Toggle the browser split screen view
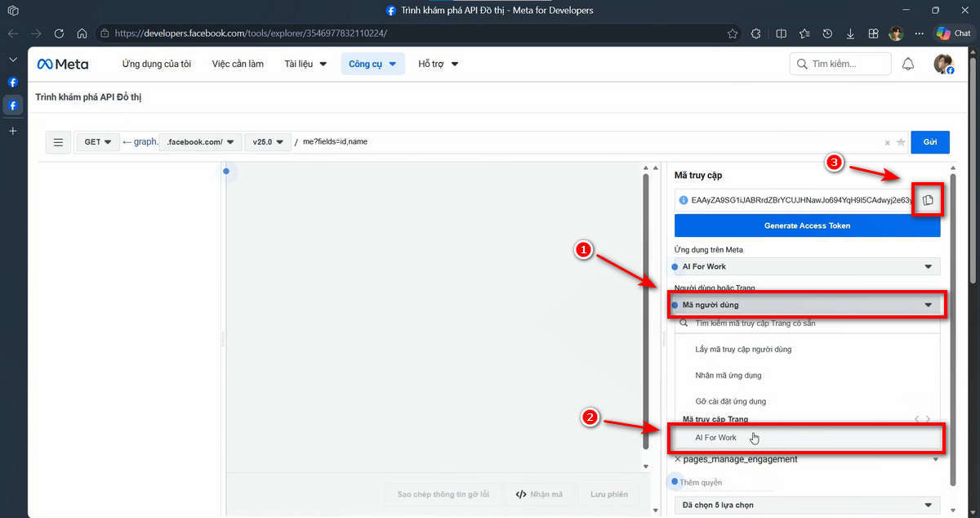The height and width of the screenshot is (518, 980). pyautogui.click(x=781, y=33)
